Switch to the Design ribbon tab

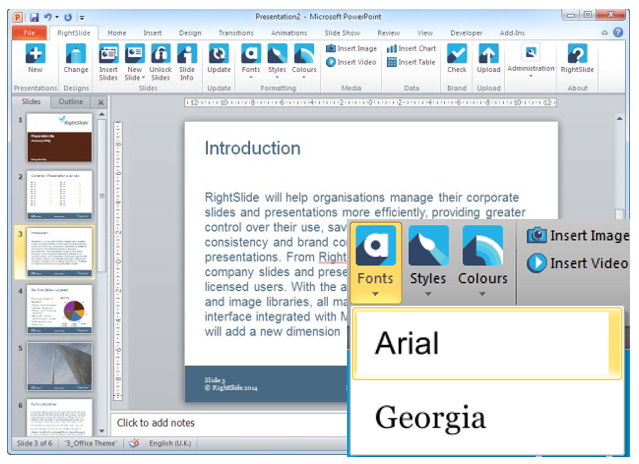[x=190, y=33]
